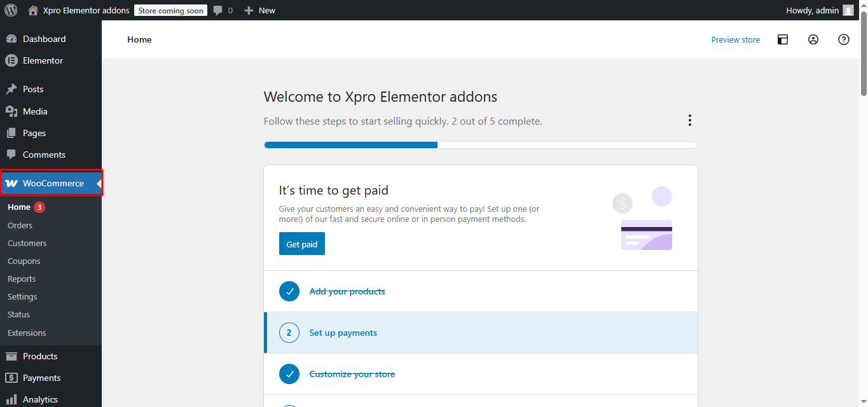
Task: Click the home icon beside site name
Action: [33, 10]
